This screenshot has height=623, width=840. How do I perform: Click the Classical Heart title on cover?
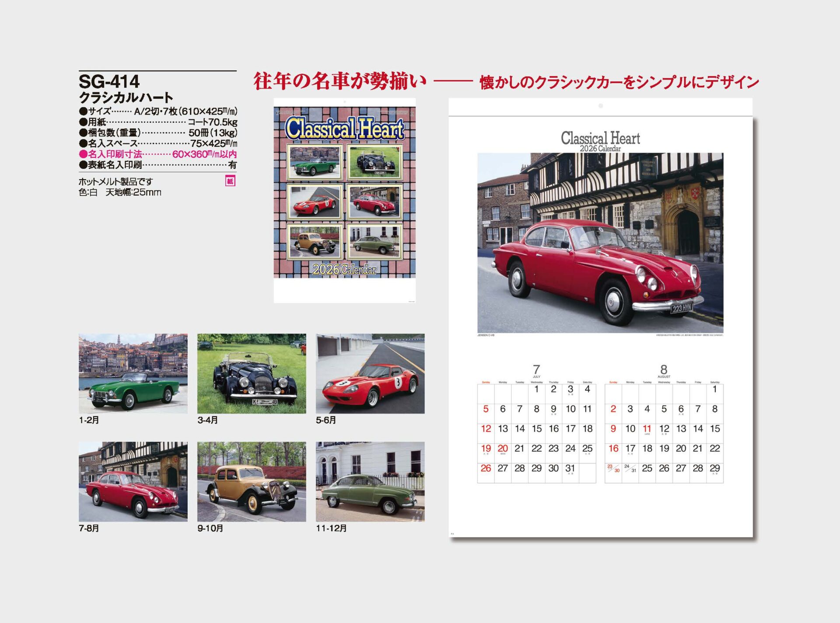tap(344, 128)
